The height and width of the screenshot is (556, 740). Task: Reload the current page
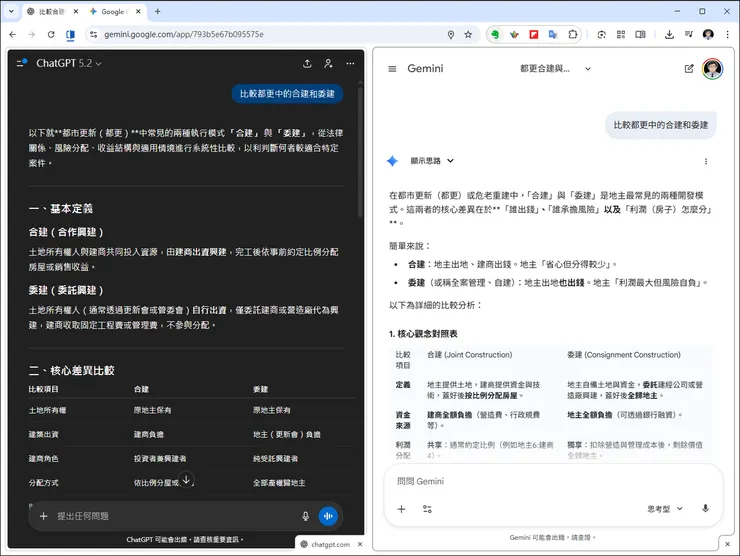tap(51, 34)
